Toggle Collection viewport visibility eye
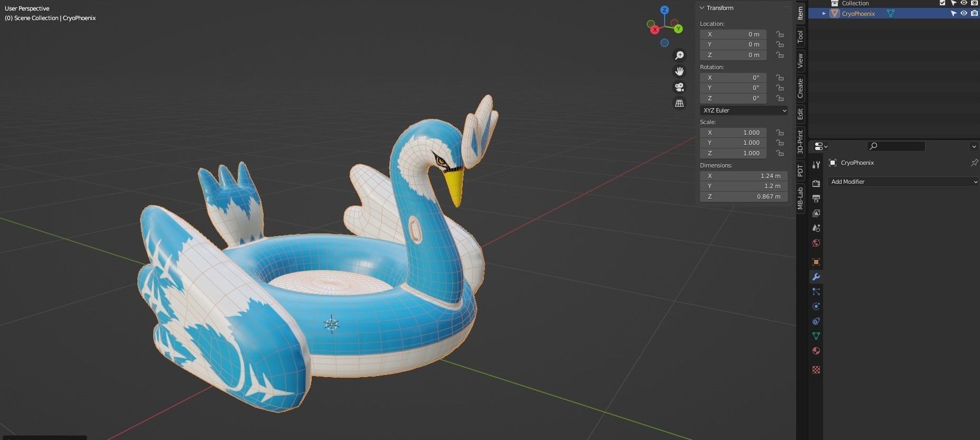The image size is (980, 440). [964, 3]
